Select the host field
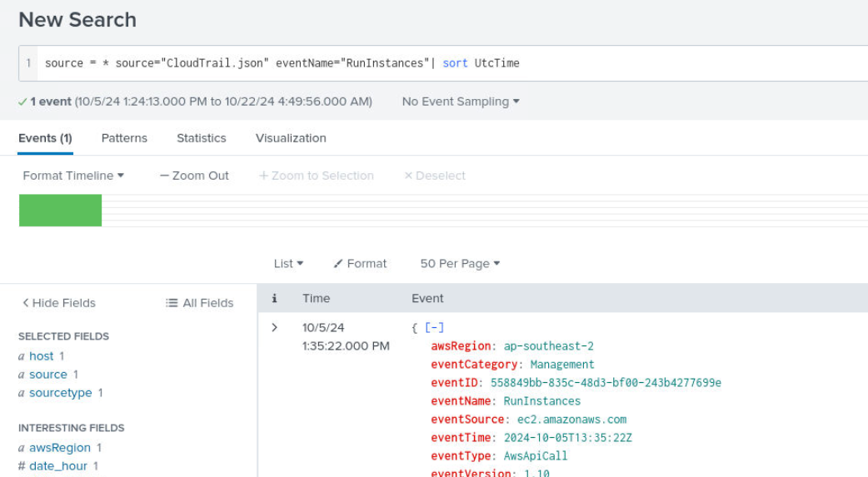Screen dimensions: 868x477 point(41,356)
